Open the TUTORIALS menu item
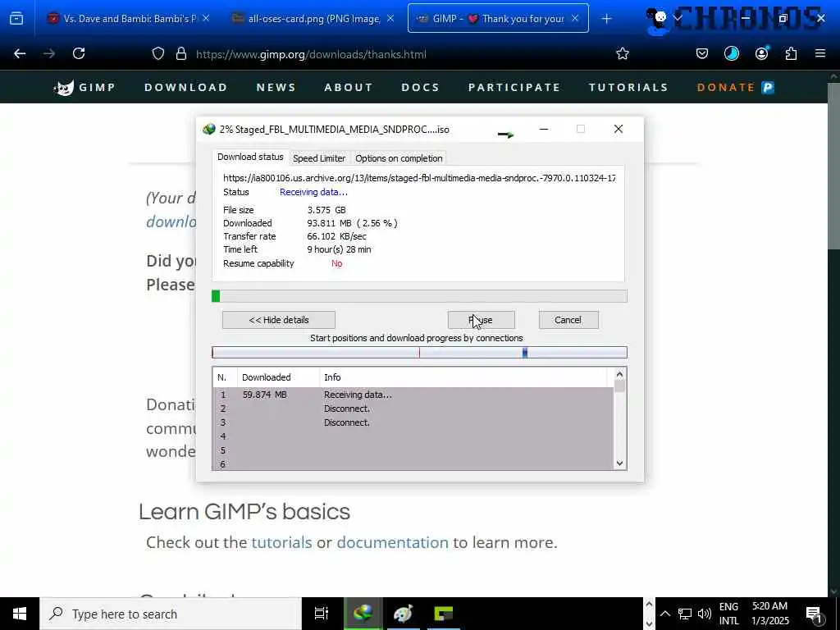Viewport: 840px width, 630px height. click(x=628, y=87)
